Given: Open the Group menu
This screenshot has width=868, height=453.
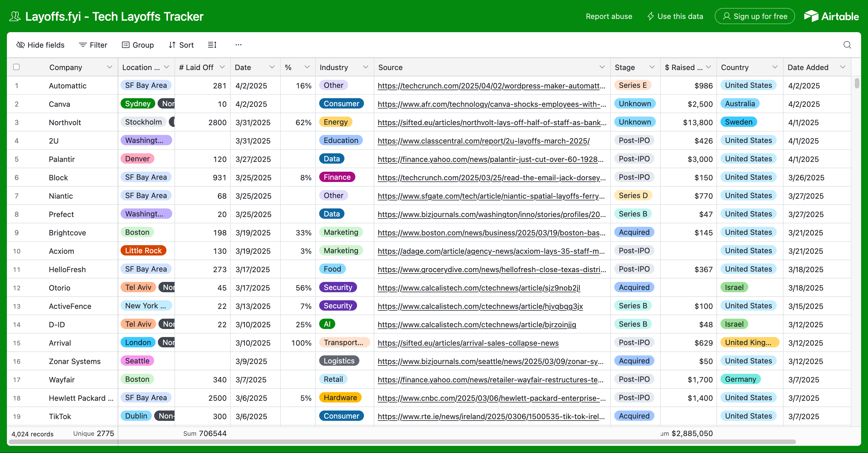Looking at the screenshot, I should (138, 45).
